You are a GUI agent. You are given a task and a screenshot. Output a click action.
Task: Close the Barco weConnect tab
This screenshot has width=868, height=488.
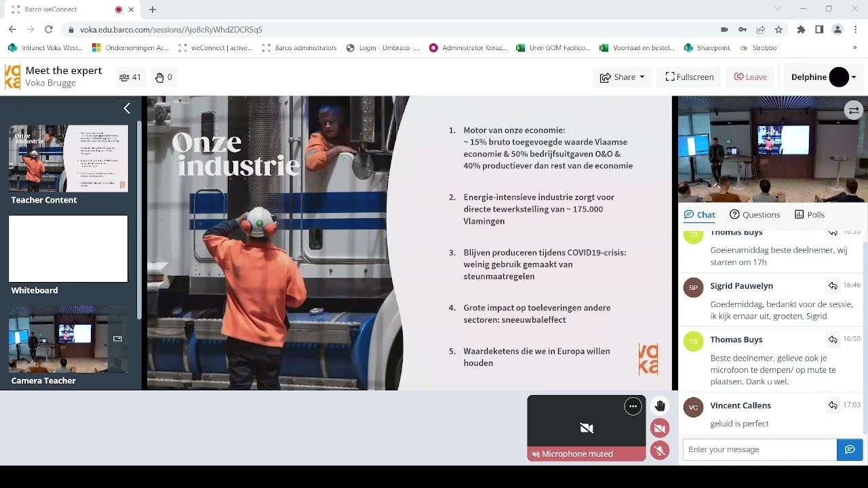(131, 9)
